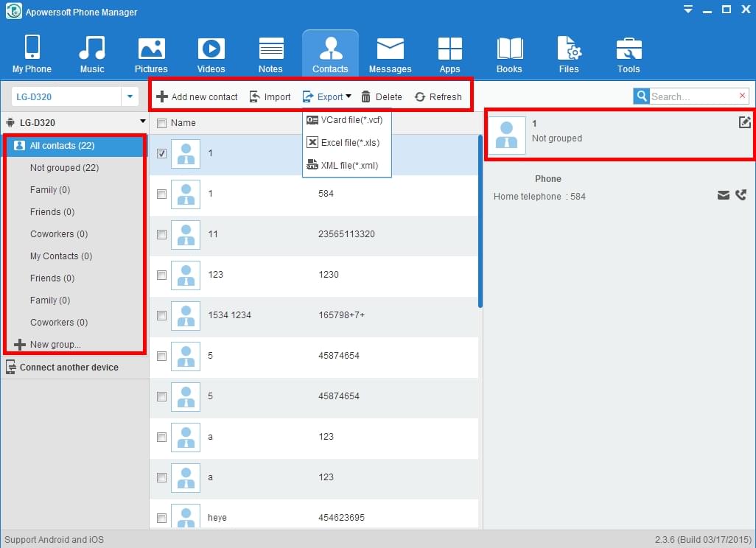
Task: Select Not grouped (22) group
Action: [64, 168]
